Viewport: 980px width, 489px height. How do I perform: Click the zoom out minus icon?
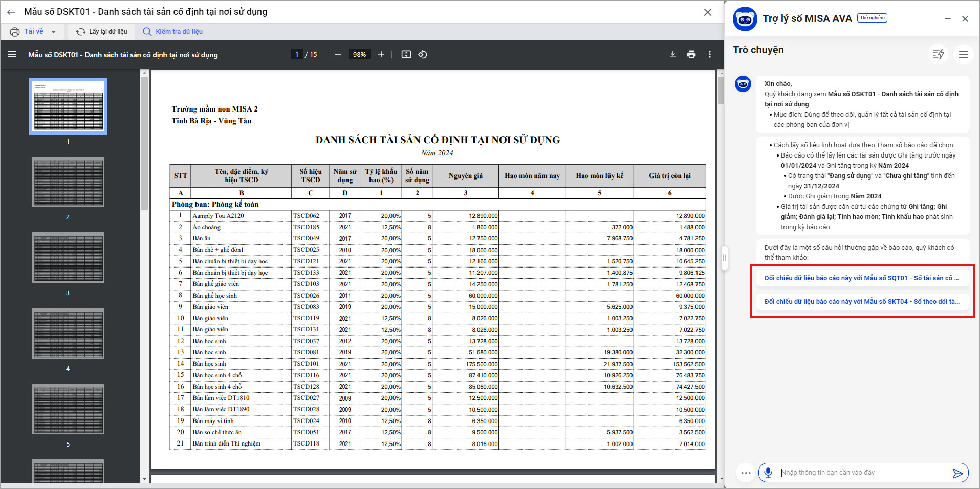pos(338,54)
